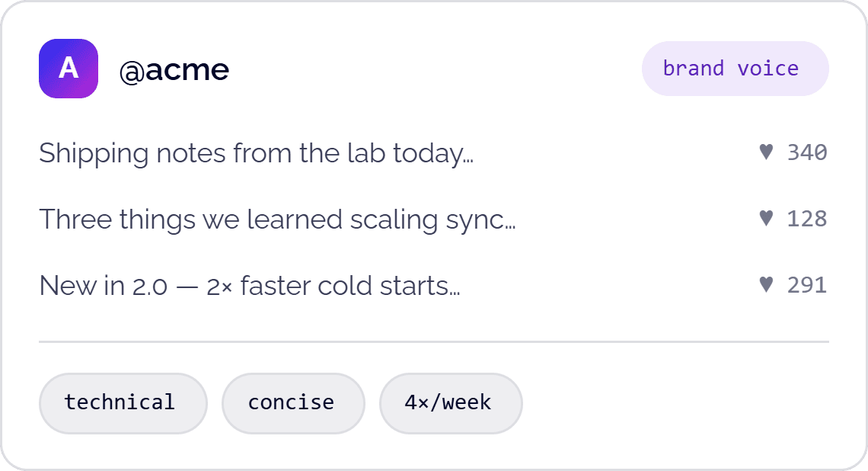Click the horizontal divider line above tags

point(434,342)
